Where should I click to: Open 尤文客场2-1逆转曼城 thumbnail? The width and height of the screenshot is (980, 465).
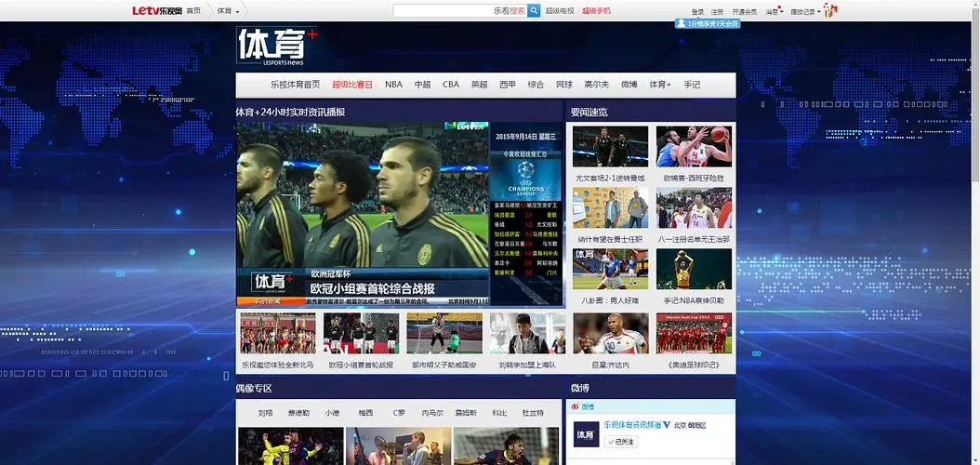(x=610, y=146)
